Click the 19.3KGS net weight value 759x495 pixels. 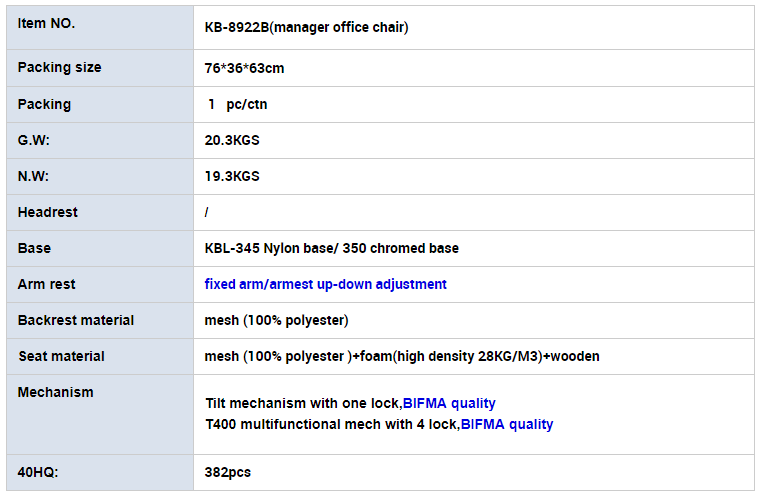coord(232,176)
